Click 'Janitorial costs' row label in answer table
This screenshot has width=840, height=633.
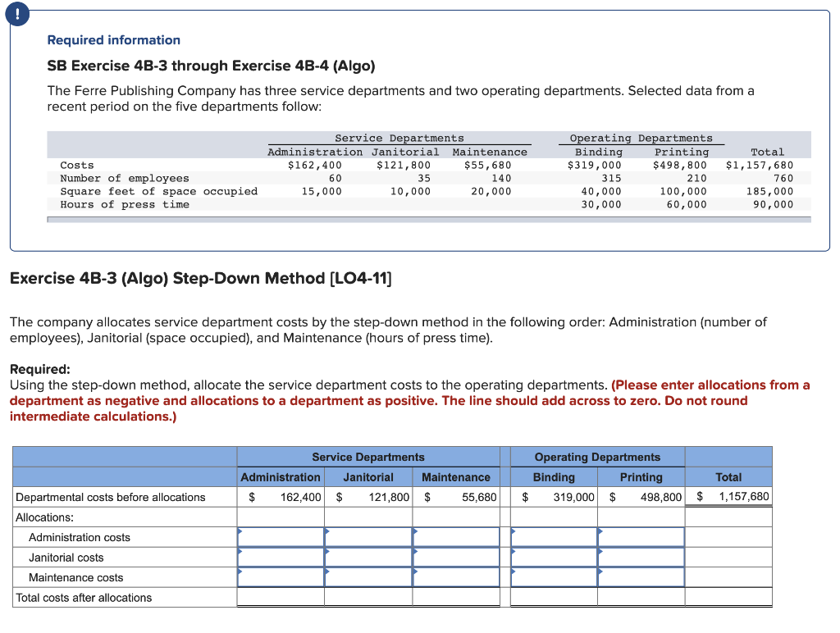66,558
